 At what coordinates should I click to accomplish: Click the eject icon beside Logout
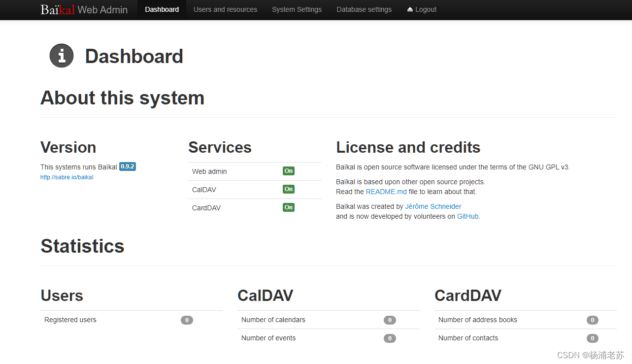(410, 9)
